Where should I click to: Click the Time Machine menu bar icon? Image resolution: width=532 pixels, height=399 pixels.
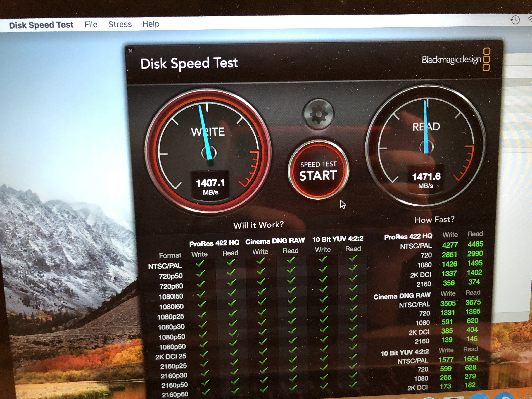point(515,20)
